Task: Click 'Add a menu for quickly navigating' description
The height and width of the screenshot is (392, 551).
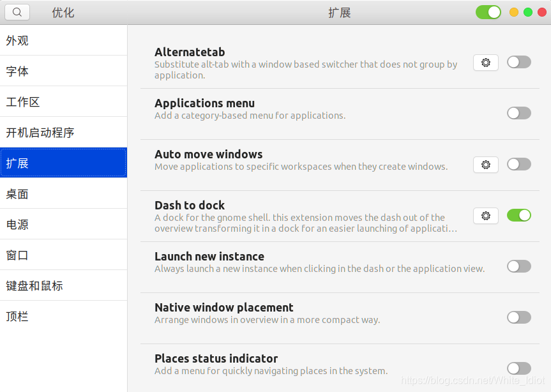Action: 271,371
